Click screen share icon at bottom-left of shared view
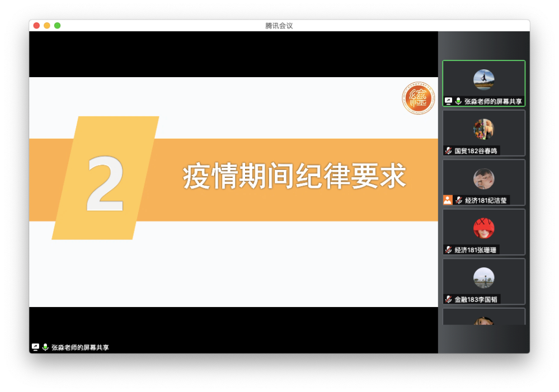Screen dimensions: 559x392 [x=35, y=347]
